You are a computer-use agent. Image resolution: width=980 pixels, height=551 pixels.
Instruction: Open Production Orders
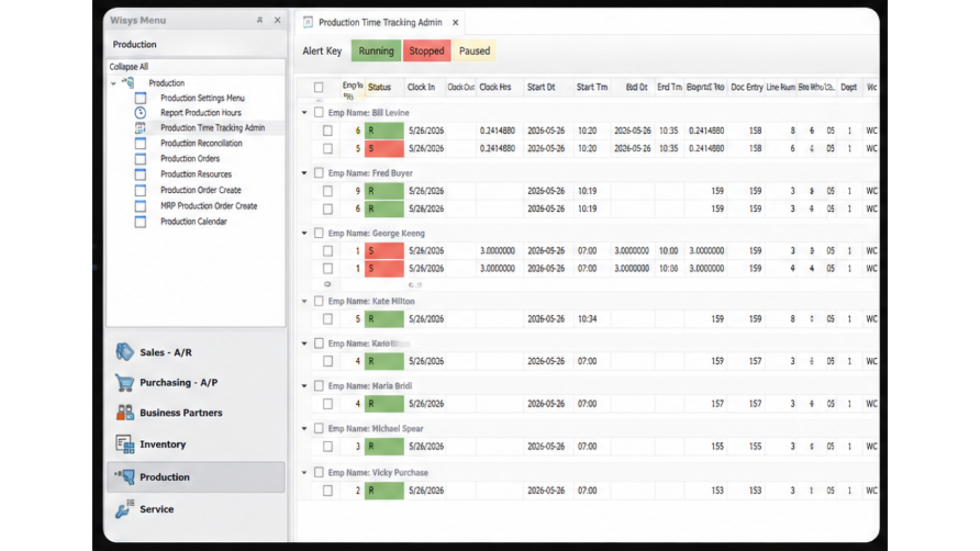tap(190, 159)
